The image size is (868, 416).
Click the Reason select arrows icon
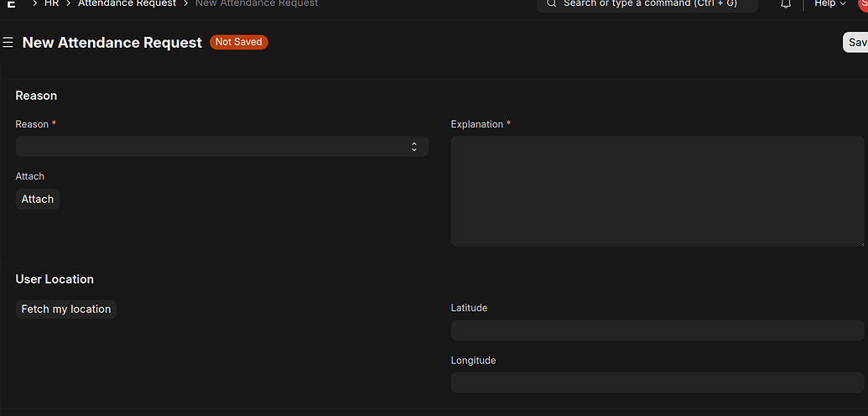pos(414,147)
